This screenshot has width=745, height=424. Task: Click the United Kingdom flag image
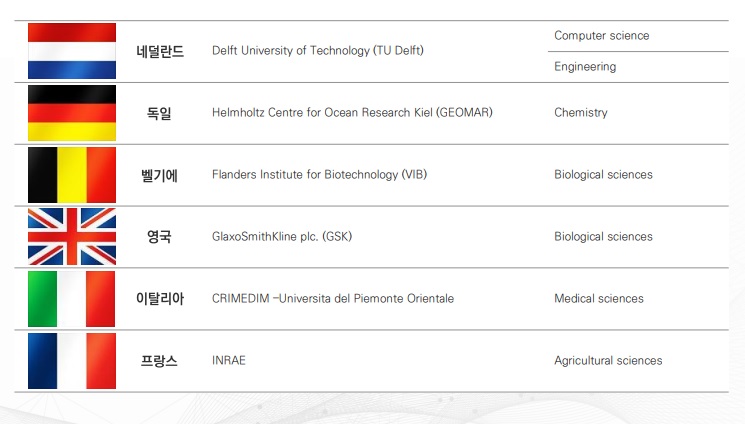72,237
